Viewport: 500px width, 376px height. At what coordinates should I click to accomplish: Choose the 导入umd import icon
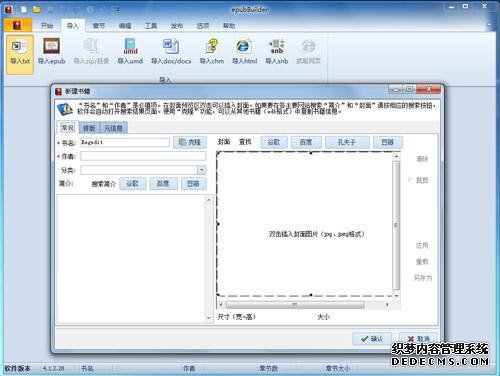[130, 52]
